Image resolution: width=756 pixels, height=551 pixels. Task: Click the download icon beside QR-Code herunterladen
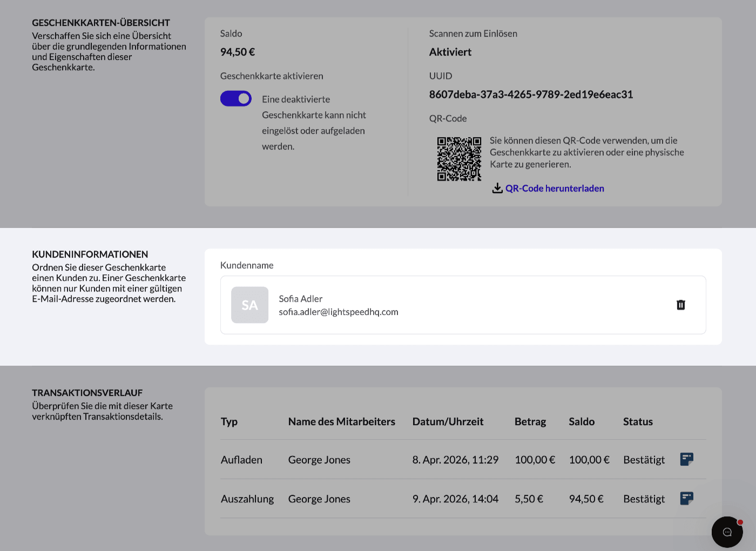[497, 189]
